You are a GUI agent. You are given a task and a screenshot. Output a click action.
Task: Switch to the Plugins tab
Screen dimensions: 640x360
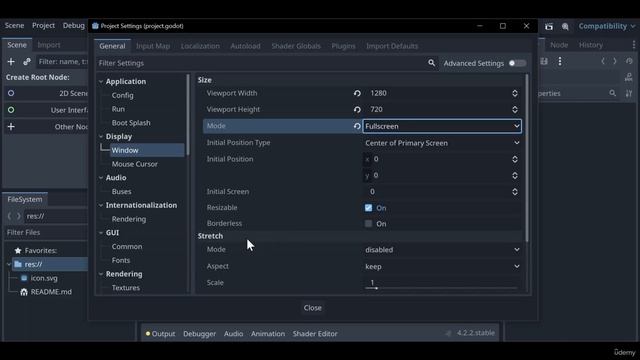(x=343, y=46)
